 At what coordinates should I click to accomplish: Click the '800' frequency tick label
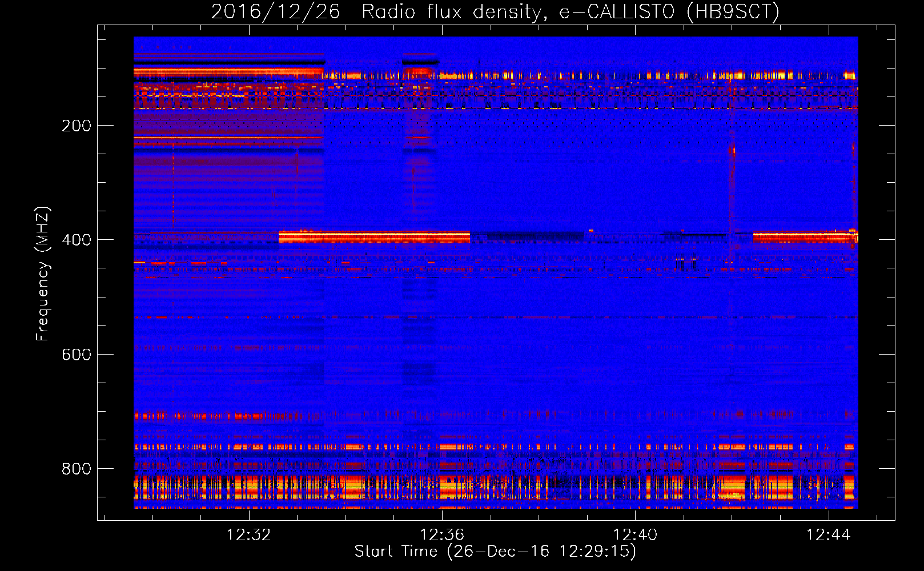[77, 469]
